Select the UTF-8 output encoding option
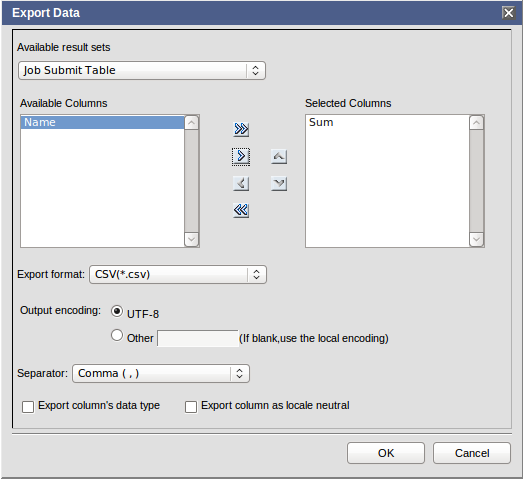The image size is (523, 479). pos(117,311)
